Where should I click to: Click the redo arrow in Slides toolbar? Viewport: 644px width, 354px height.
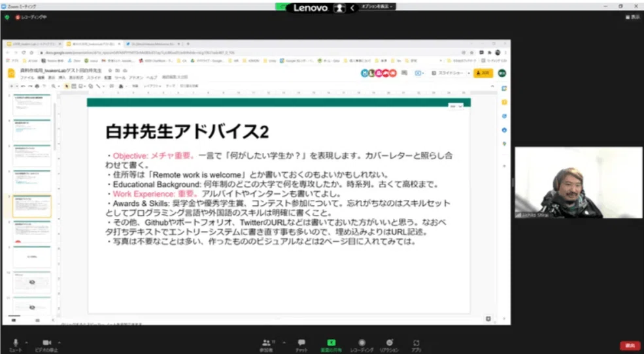30,86
